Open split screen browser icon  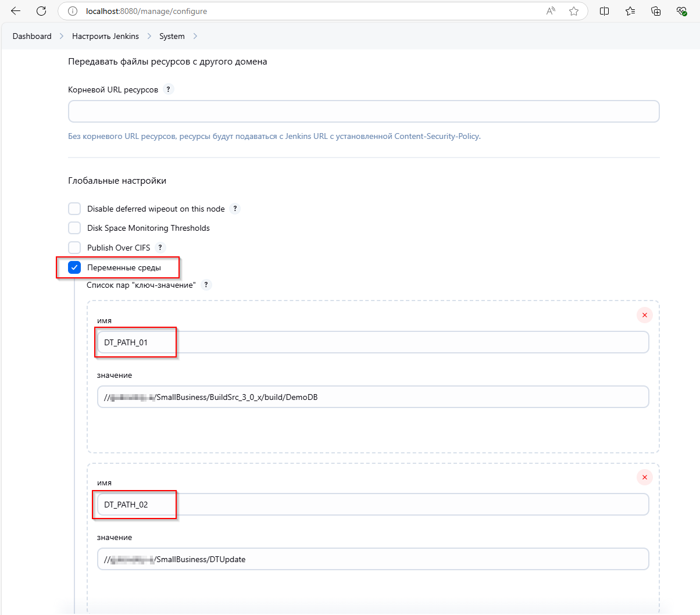pos(604,11)
